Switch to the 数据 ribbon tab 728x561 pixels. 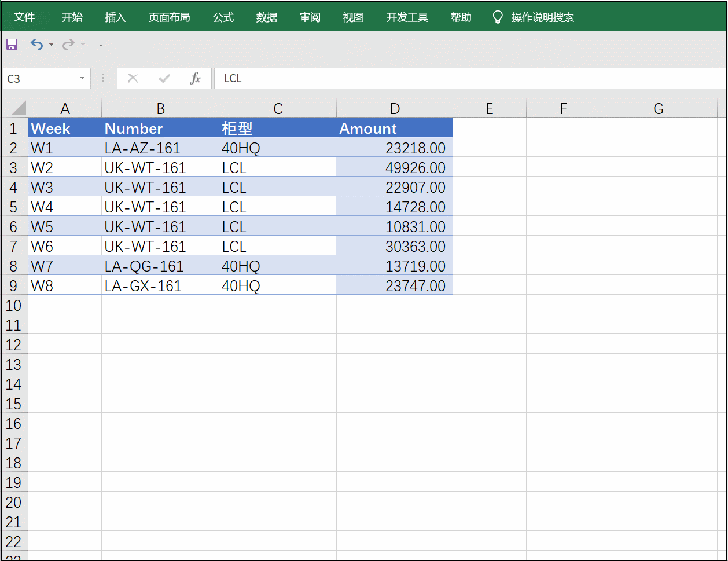click(x=267, y=17)
